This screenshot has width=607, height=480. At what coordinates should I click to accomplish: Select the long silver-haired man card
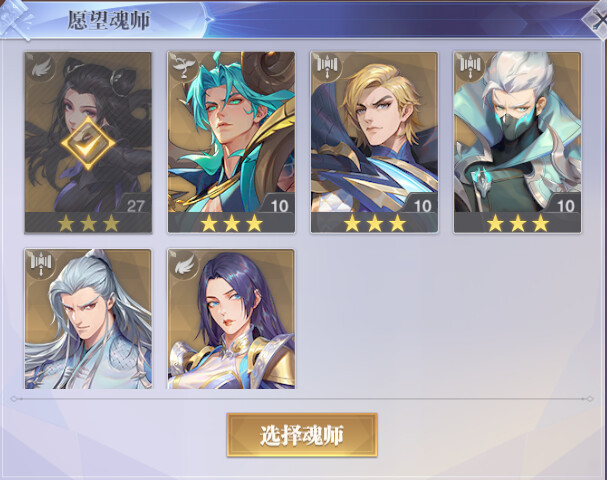click(88, 319)
